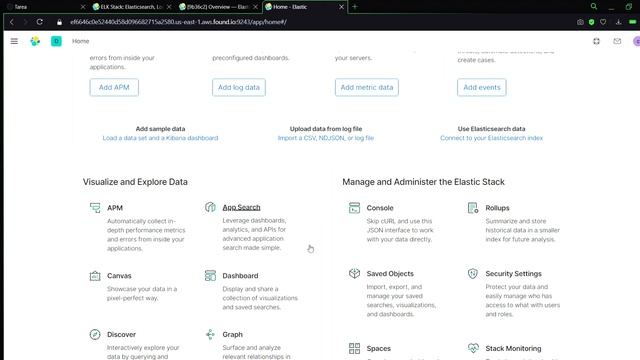Open the green space avatar D
Image resolution: width=640 pixels, height=360 pixels.
tap(56, 41)
